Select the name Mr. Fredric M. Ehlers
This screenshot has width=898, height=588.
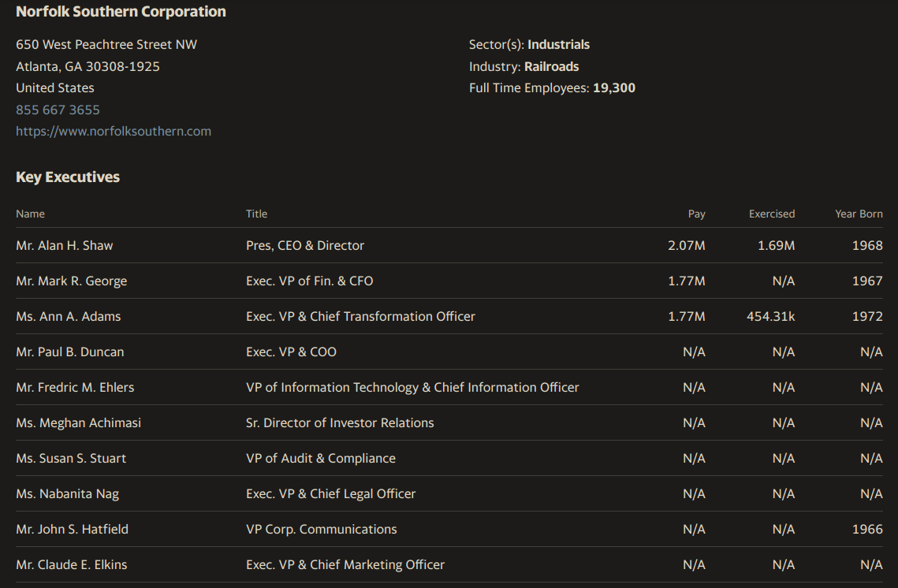pyautogui.click(x=75, y=388)
